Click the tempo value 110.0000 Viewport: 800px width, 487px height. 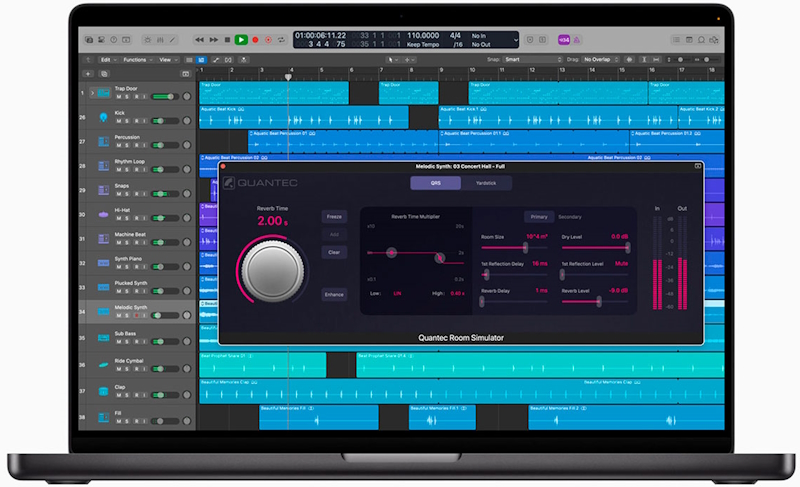click(x=423, y=36)
